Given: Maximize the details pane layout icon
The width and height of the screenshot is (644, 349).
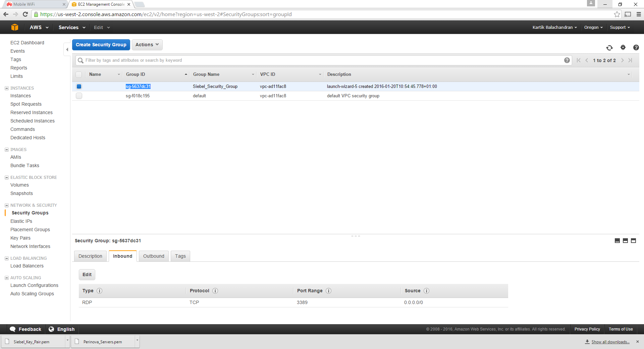Looking at the screenshot, I should coord(633,241).
